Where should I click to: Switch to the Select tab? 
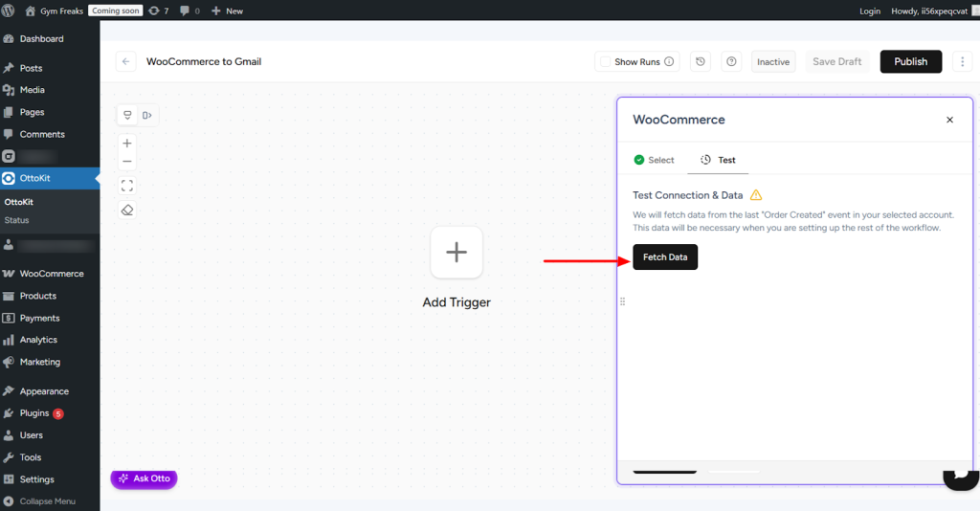[654, 160]
